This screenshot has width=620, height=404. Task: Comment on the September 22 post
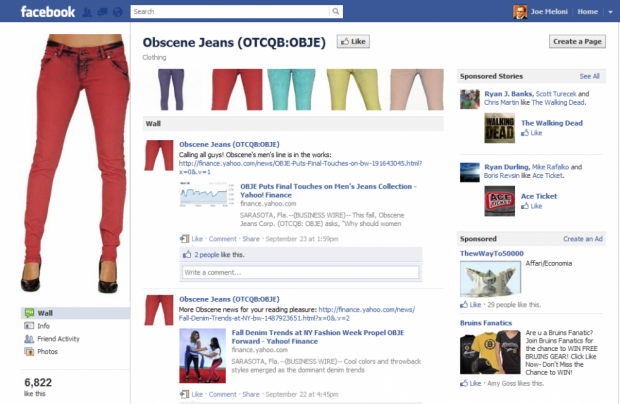pyautogui.click(x=223, y=394)
